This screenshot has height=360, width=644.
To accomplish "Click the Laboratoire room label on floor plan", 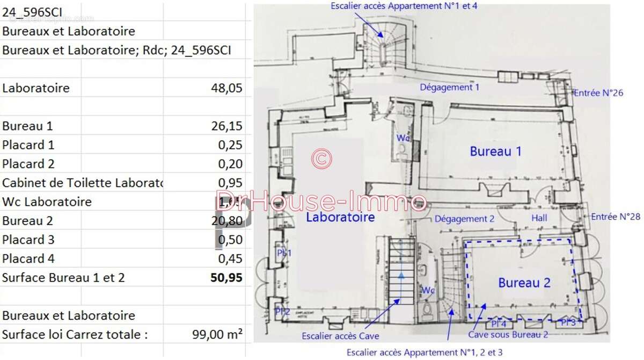I will tap(340, 217).
